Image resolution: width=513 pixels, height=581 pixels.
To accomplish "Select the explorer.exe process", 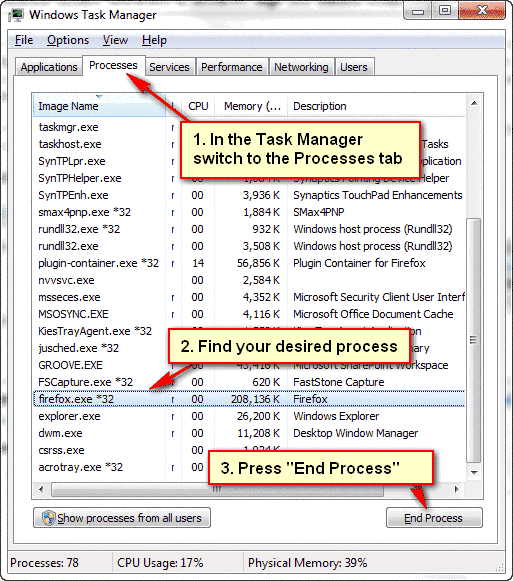I will click(249, 416).
